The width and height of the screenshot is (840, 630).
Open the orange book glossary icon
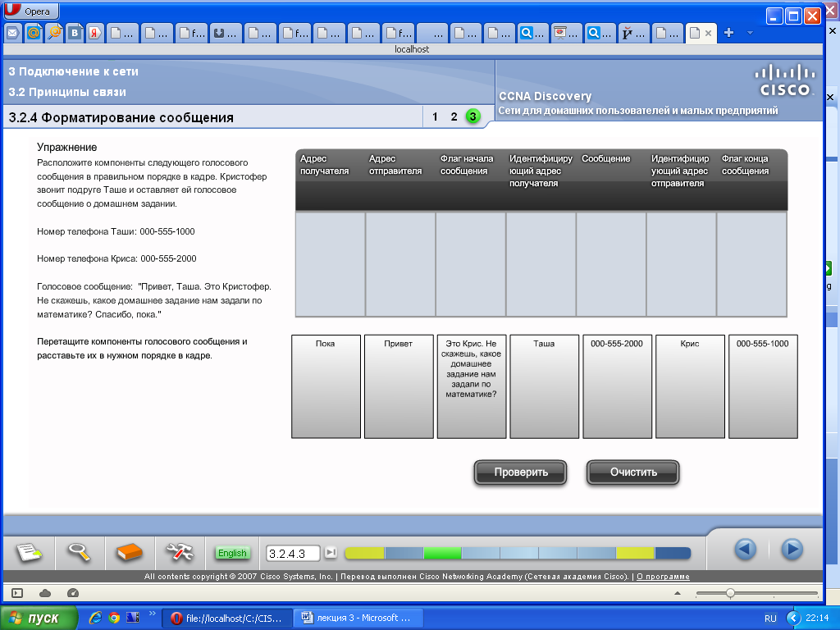tap(129, 552)
